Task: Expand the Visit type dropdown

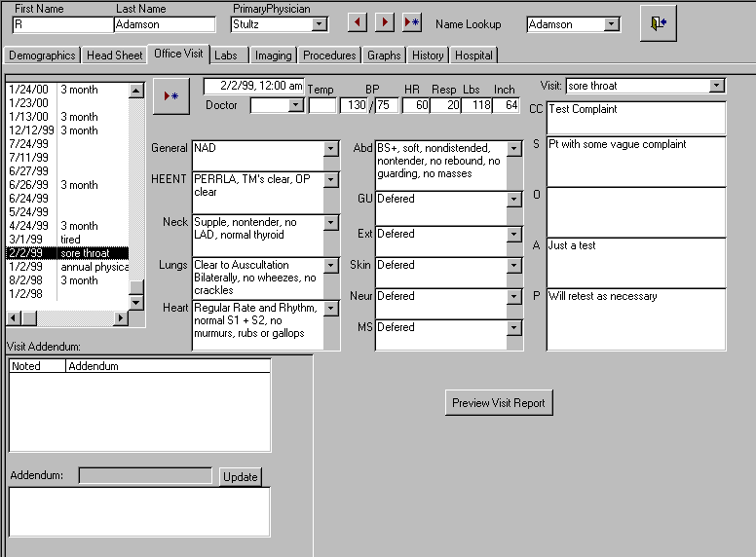Action: coord(717,86)
